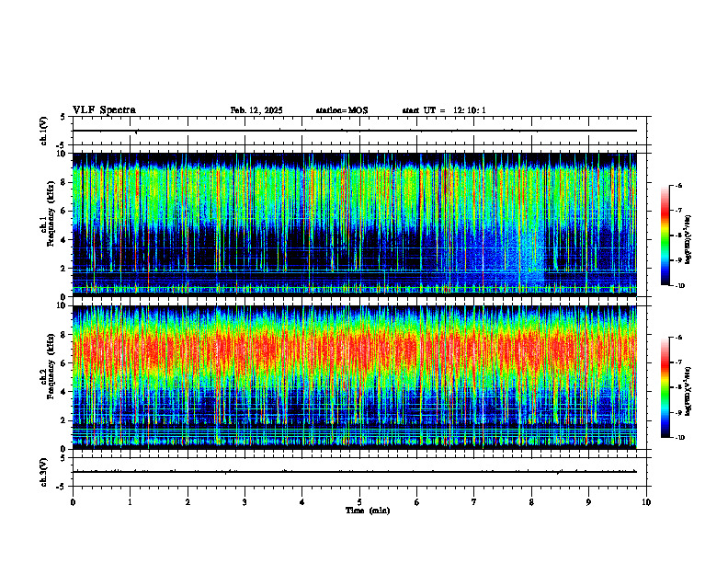The height and width of the screenshot is (563, 728).
Task: Click the ch.3 voltage waveform trace
Action: [355, 472]
